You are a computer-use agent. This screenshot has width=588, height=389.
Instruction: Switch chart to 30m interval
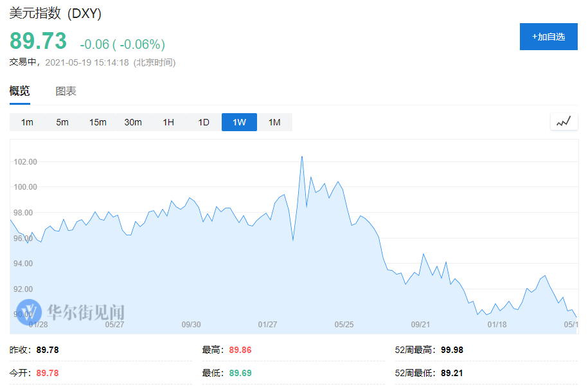click(x=133, y=122)
